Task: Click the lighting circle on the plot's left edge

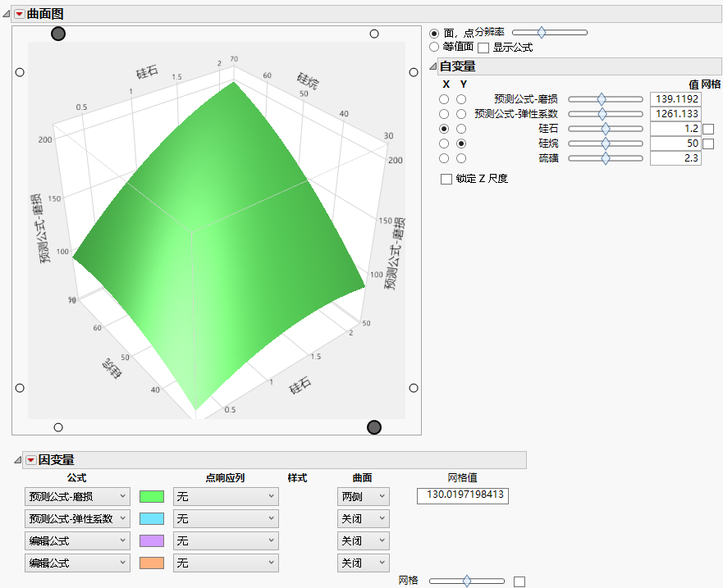Action: point(19,71)
